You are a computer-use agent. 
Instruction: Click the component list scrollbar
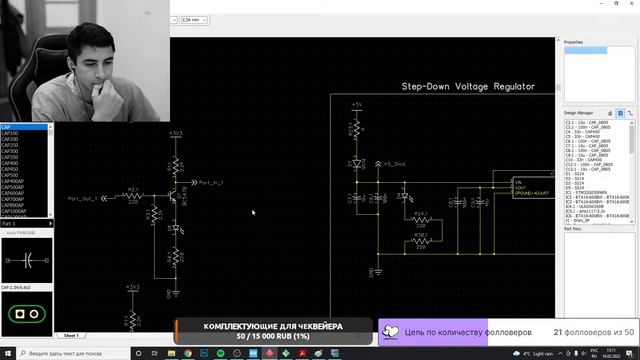coord(51,171)
